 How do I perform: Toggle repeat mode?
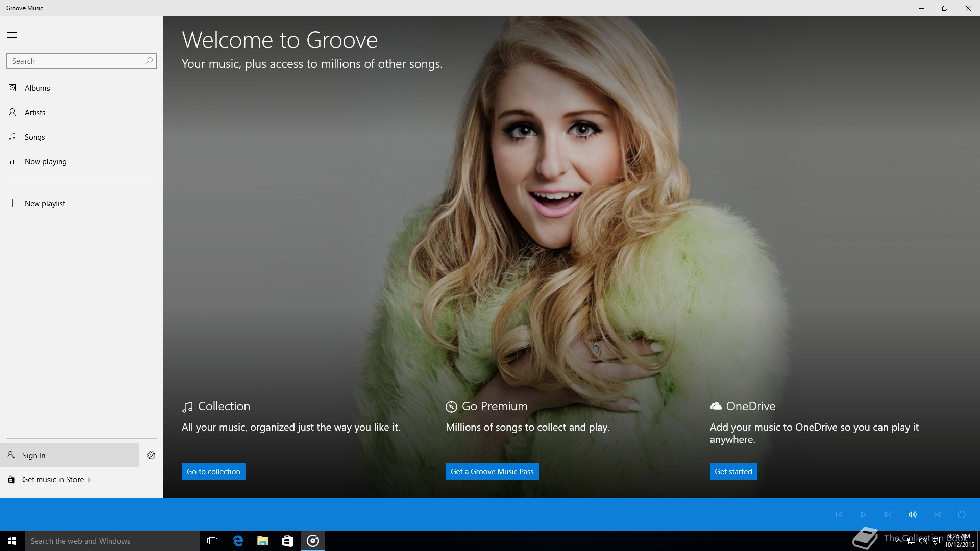point(962,514)
